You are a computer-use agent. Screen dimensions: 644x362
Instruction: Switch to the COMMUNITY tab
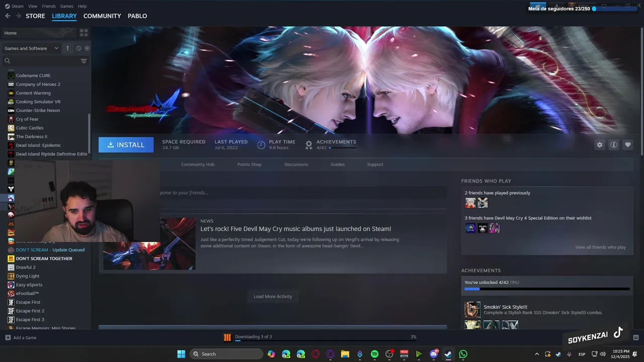coord(102,16)
